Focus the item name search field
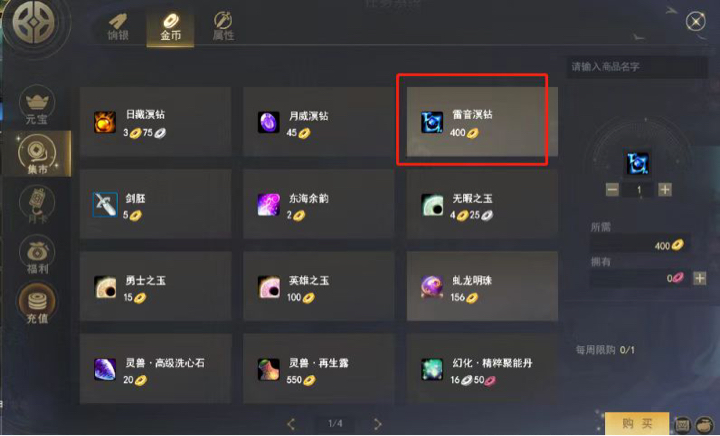Viewport: 720px width, 436px height. click(x=637, y=67)
